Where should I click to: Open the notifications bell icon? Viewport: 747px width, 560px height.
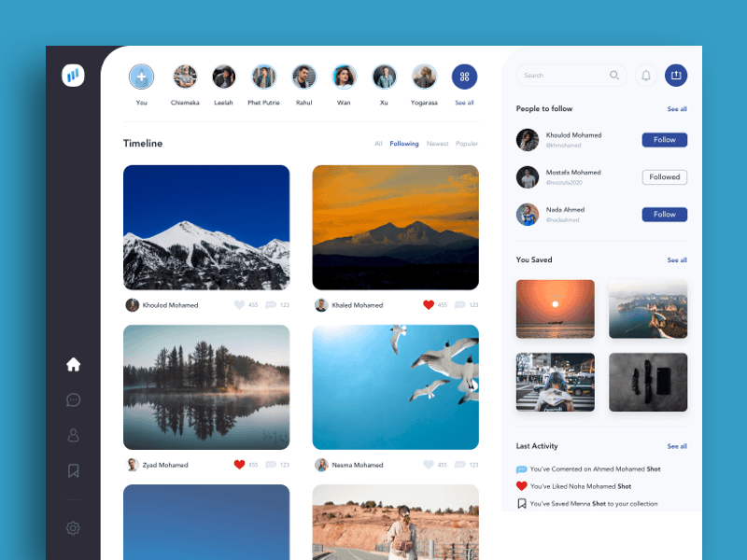point(646,76)
